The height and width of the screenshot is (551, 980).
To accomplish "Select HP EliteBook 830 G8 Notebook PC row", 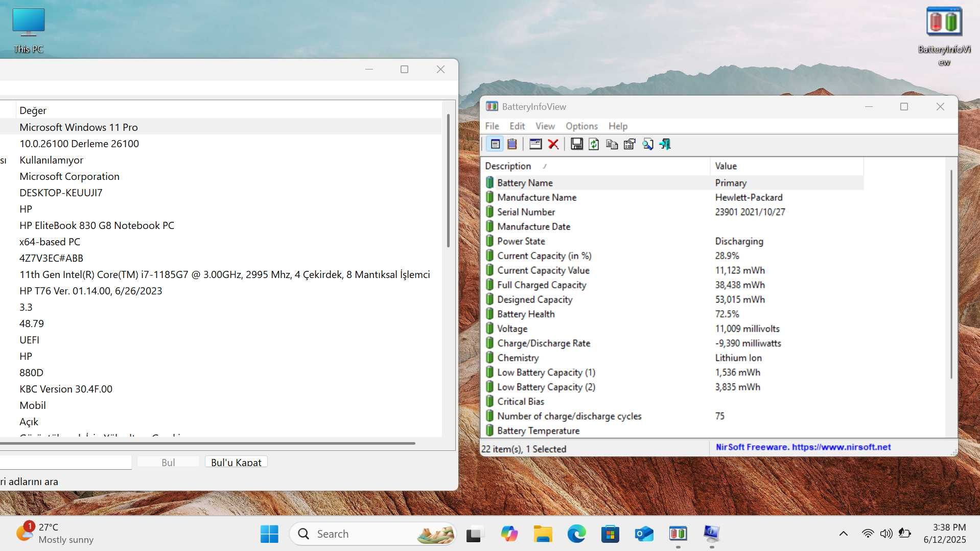I will click(x=221, y=225).
